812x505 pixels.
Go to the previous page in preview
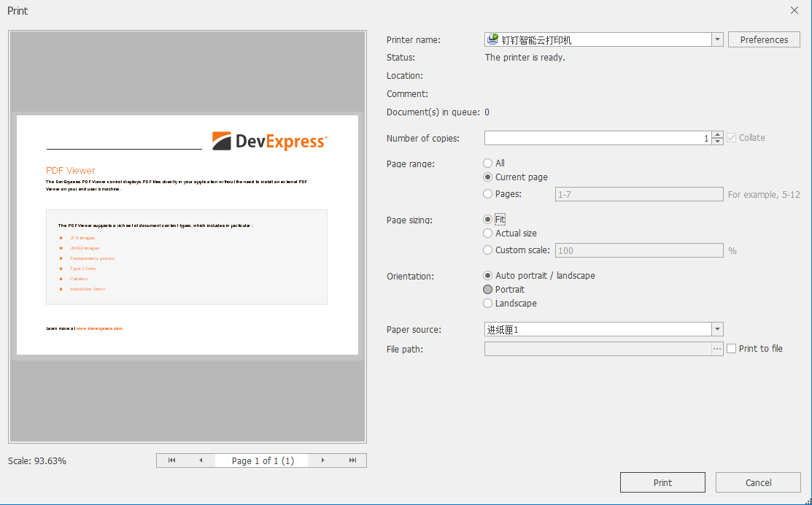click(x=201, y=460)
